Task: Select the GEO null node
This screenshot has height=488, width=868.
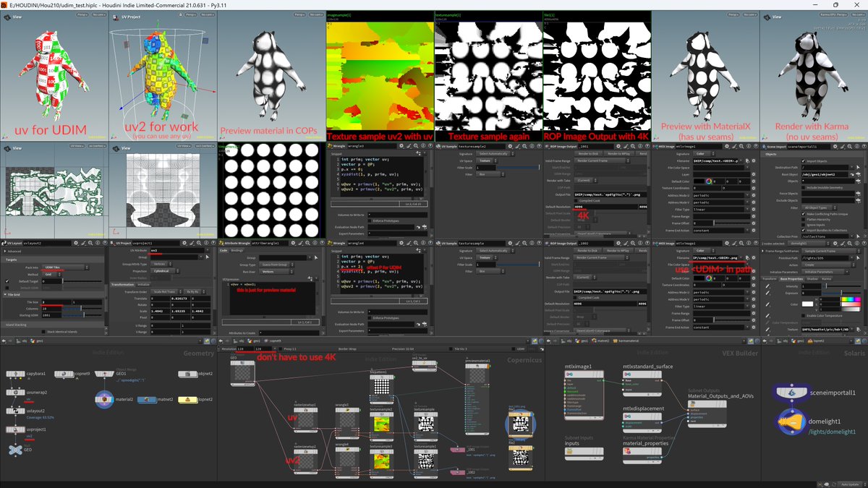Action: click(15, 450)
